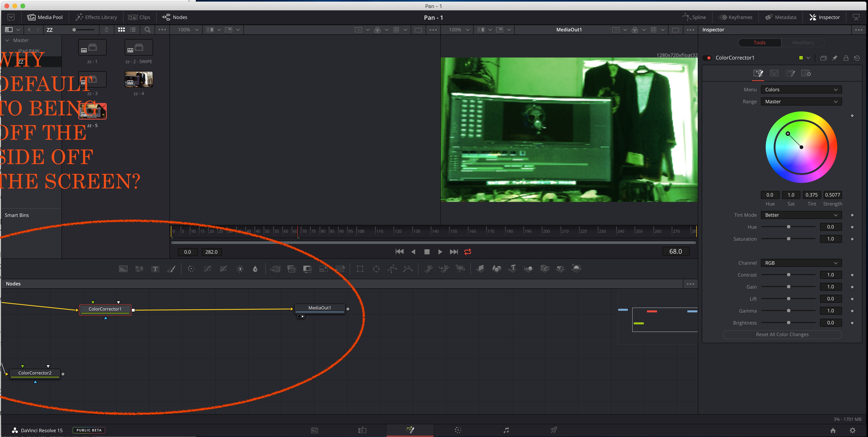The width and height of the screenshot is (868, 437).
Task: Add a Text+ node from the toolbar
Action: coord(155,269)
